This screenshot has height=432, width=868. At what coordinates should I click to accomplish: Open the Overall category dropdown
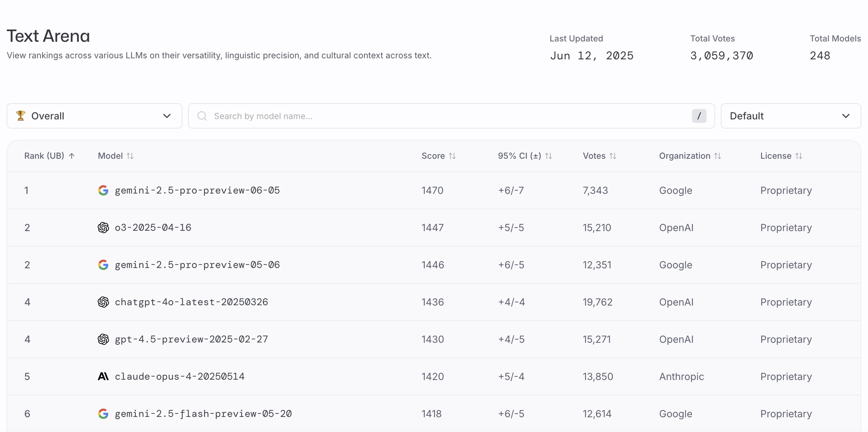(x=95, y=116)
